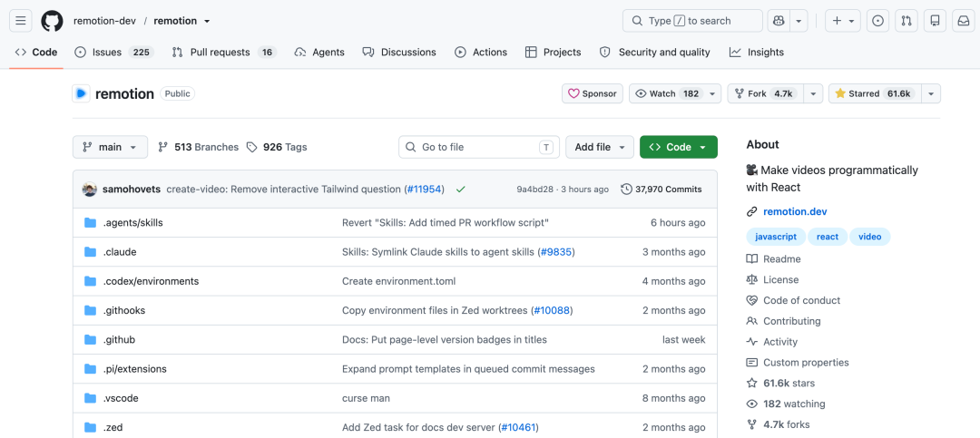Click the book icon beside Readme
The height and width of the screenshot is (438, 980).
752,258
